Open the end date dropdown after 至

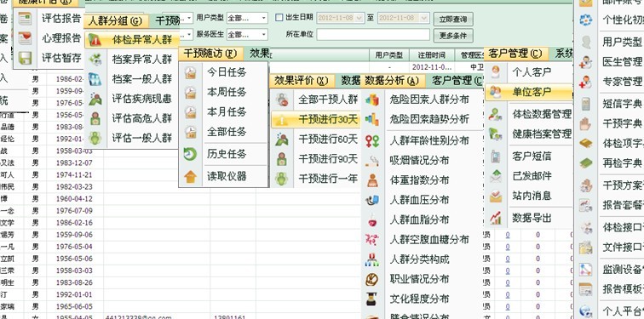coord(425,18)
